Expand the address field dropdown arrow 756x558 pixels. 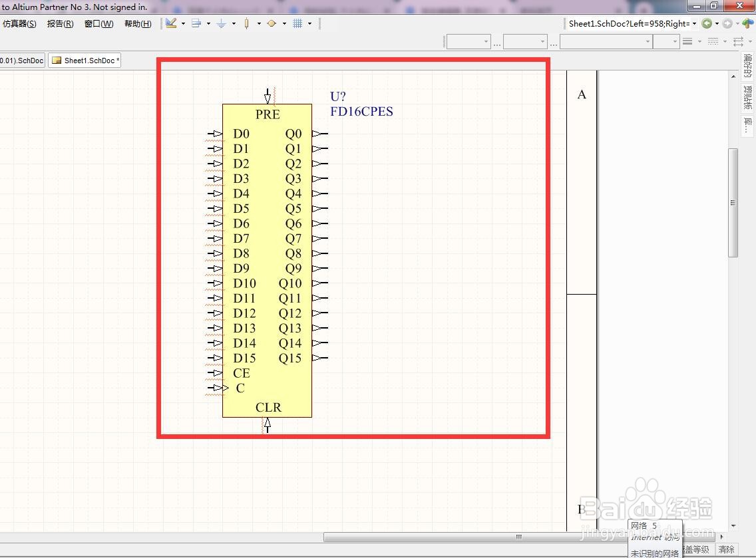(x=694, y=24)
